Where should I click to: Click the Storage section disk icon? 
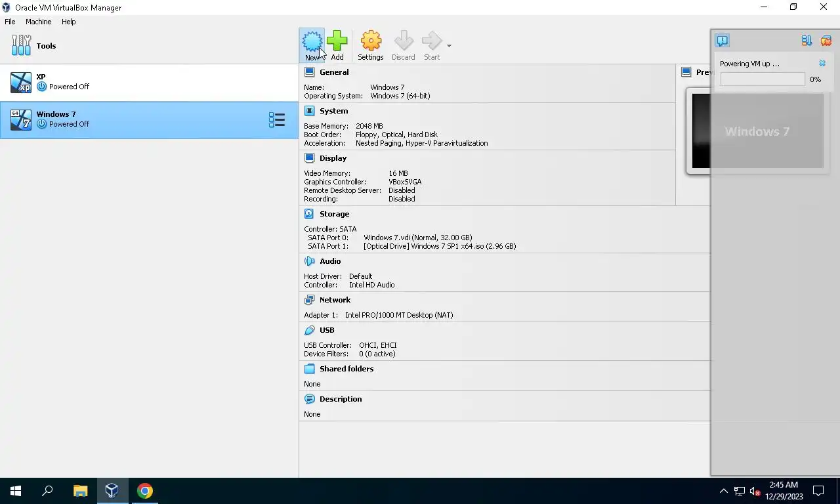[309, 214]
